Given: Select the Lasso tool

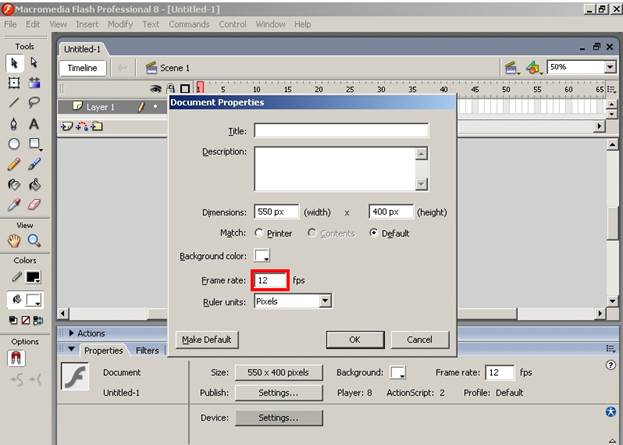Looking at the screenshot, I should click(x=34, y=103).
